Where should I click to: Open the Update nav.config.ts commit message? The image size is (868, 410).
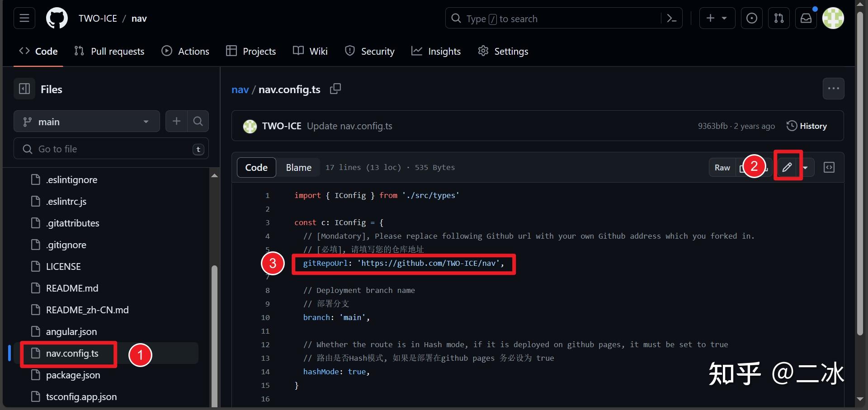tap(349, 126)
